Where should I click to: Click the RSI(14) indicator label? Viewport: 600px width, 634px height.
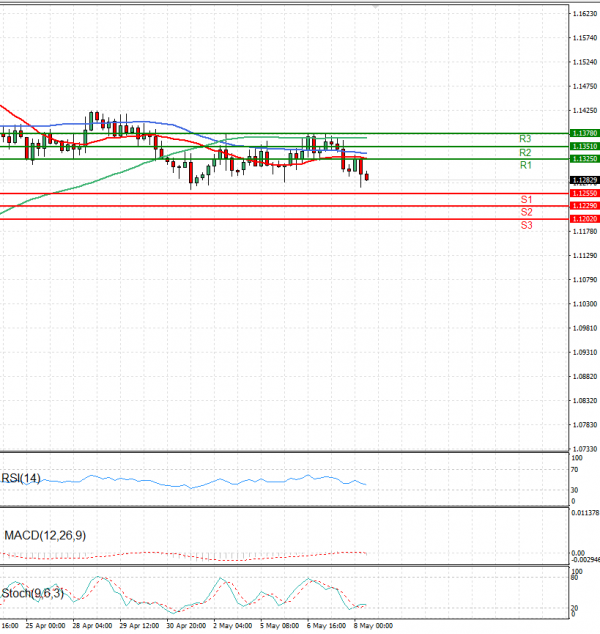[x=21, y=478]
